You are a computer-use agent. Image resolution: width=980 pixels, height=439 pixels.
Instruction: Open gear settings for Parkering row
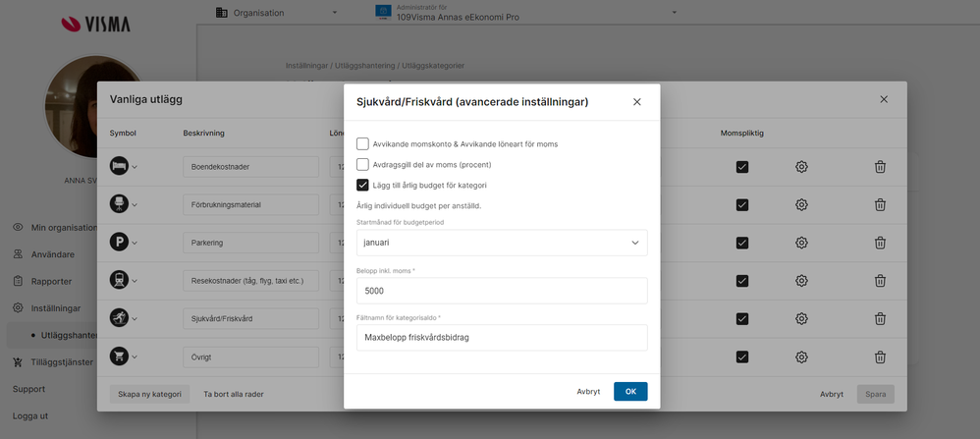pos(801,243)
